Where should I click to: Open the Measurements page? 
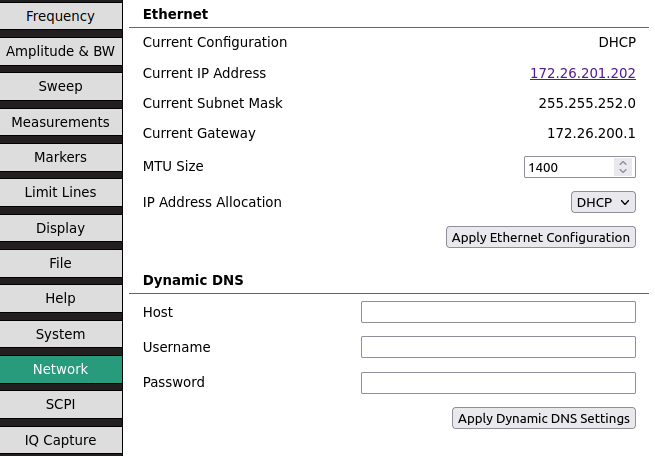pos(60,122)
